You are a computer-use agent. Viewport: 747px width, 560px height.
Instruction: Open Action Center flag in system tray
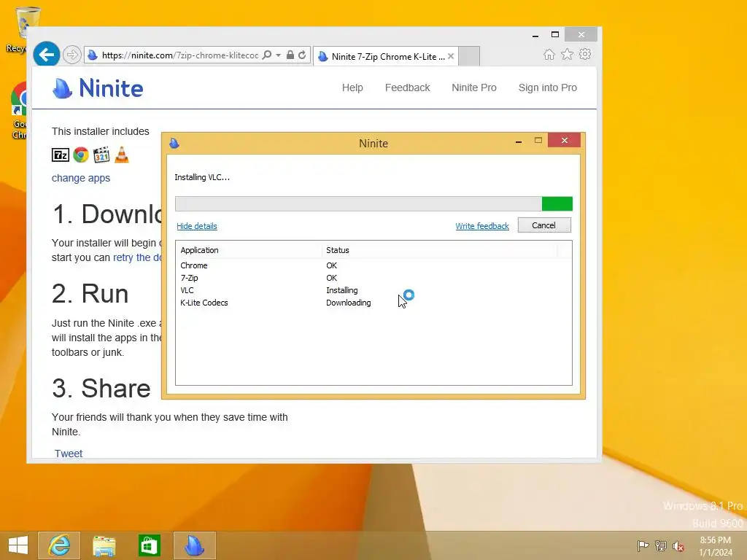click(x=643, y=546)
